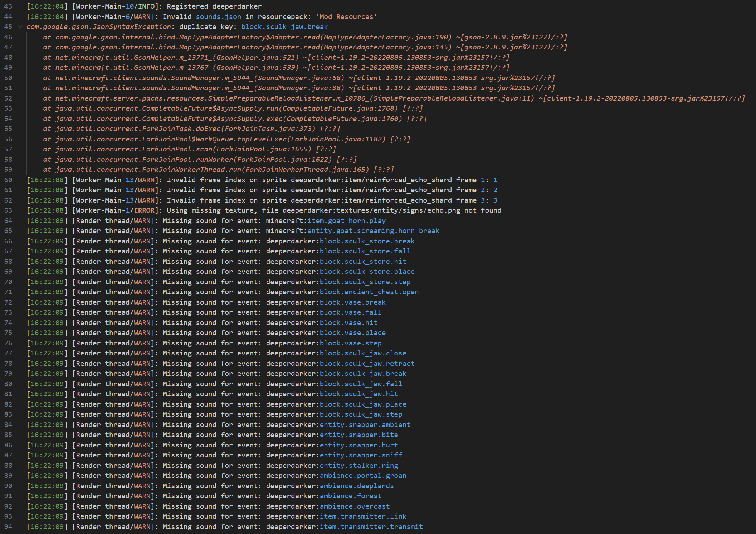The height and width of the screenshot is (534, 756).
Task: Click the entity.goat.screaming.horn_break link
Action: [x=373, y=231]
